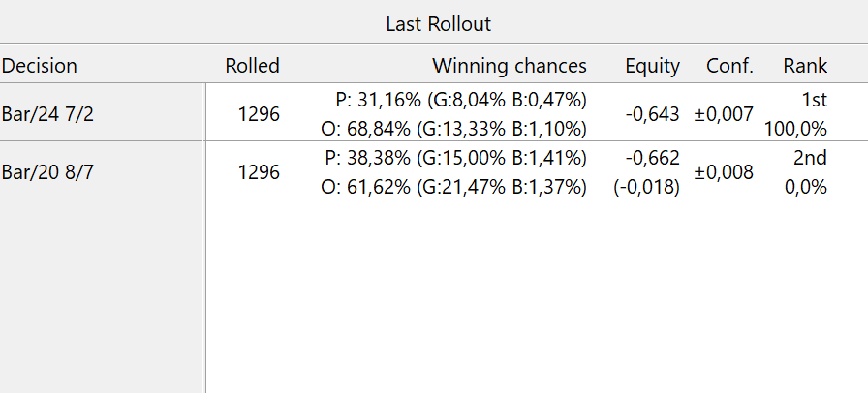This screenshot has width=868, height=393.
Task: Click the (-0,018) equity difference value
Action: coord(646,186)
